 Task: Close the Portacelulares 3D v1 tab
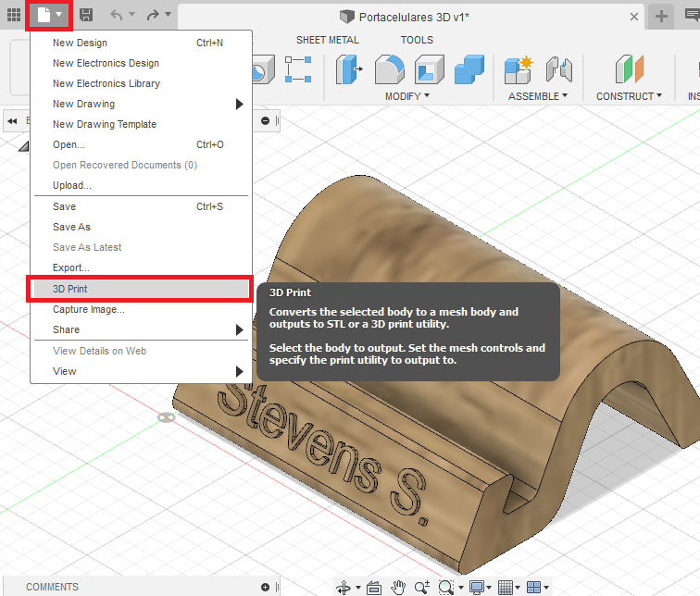[x=633, y=17]
